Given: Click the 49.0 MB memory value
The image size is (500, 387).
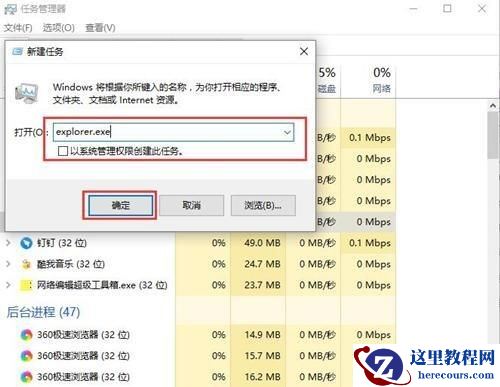Looking at the screenshot, I should (262, 243).
